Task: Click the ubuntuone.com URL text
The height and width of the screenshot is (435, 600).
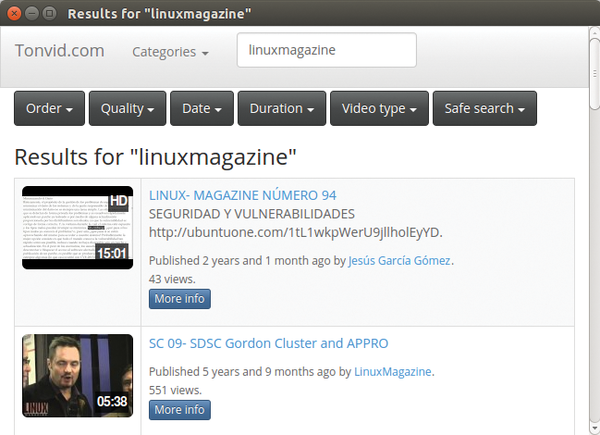Action: [295, 232]
